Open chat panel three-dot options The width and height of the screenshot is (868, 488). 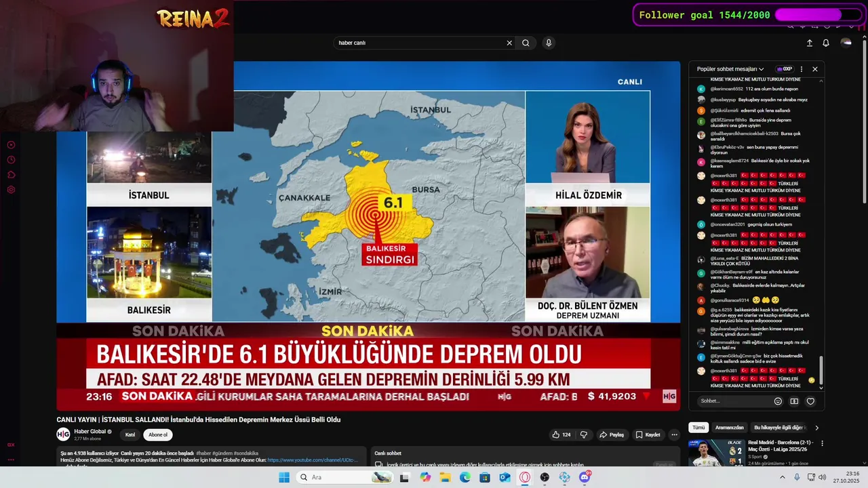click(802, 69)
